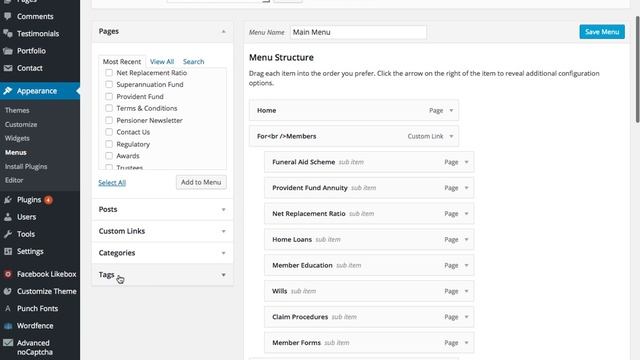Check the Contact Us checkbox
640x360 pixels.
click(x=109, y=132)
